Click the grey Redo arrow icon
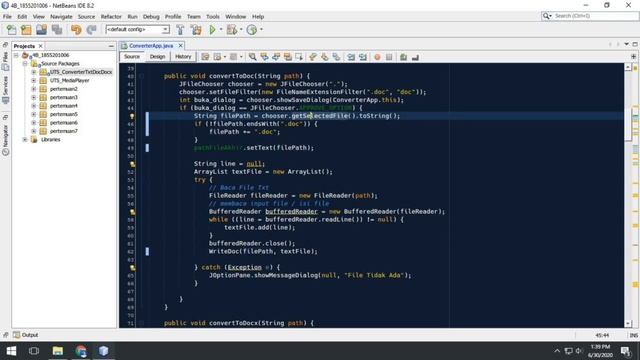The height and width of the screenshot is (360, 640). tap(91, 30)
